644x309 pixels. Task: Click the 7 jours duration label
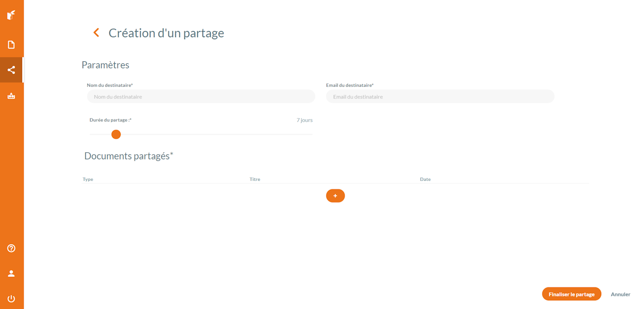304,120
